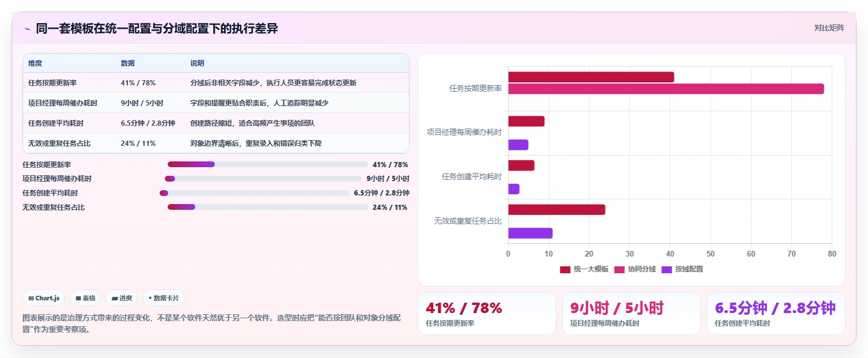868x358 pixels.
Task: Click the x-axis tick label 80
Action: 832,254
